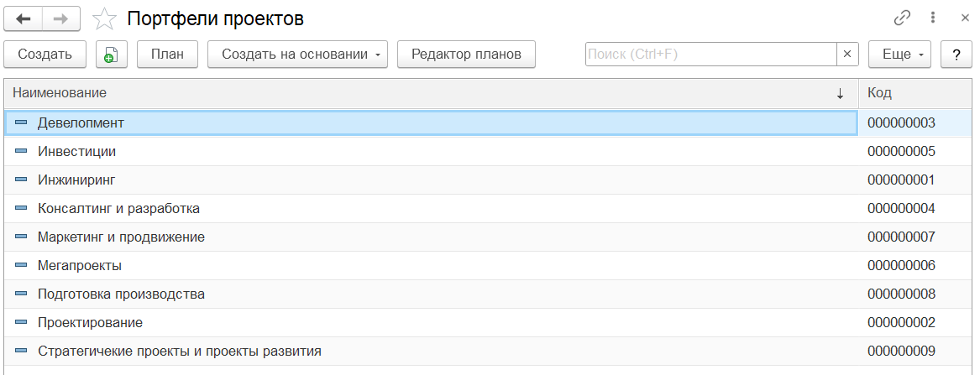Image resolution: width=980 pixels, height=375 pixels.
Task: Click the copy-create green plus icon
Action: point(111,55)
